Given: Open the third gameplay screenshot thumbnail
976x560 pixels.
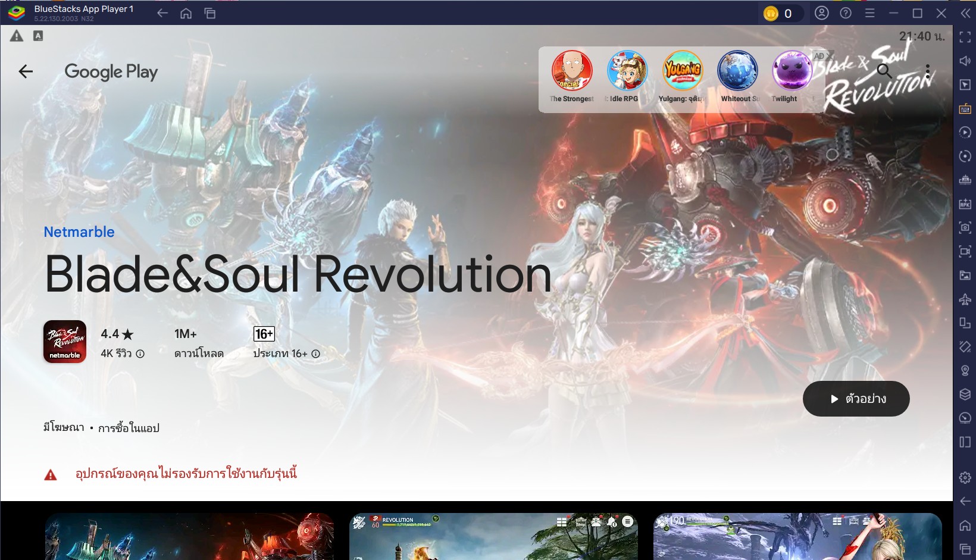Looking at the screenshot, I should [x=798, y=536].
